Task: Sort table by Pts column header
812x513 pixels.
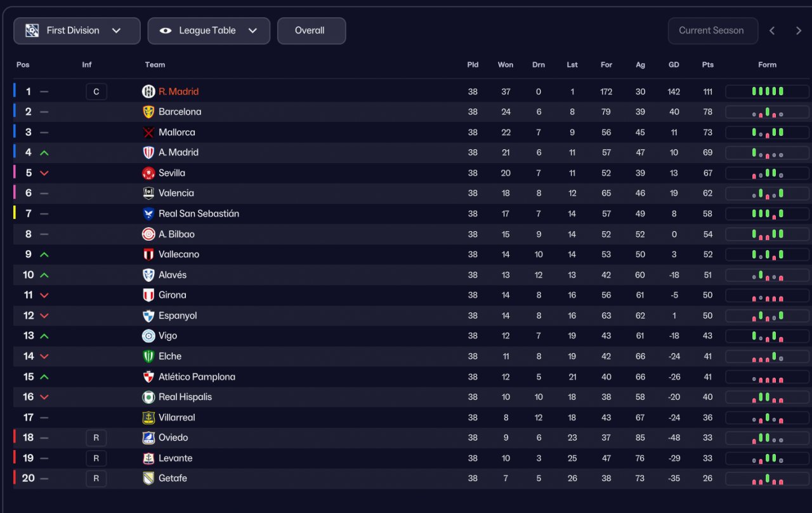Action: (x=708, y=65)
